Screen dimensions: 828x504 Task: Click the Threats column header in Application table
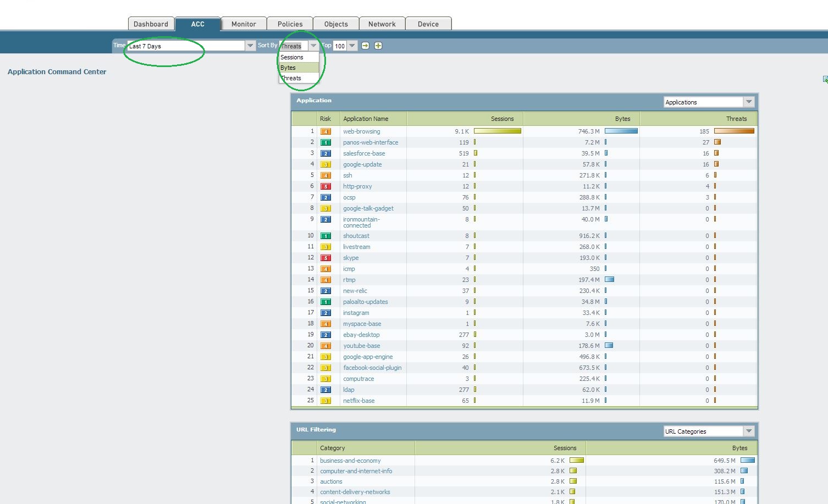(x=736, y=119)
